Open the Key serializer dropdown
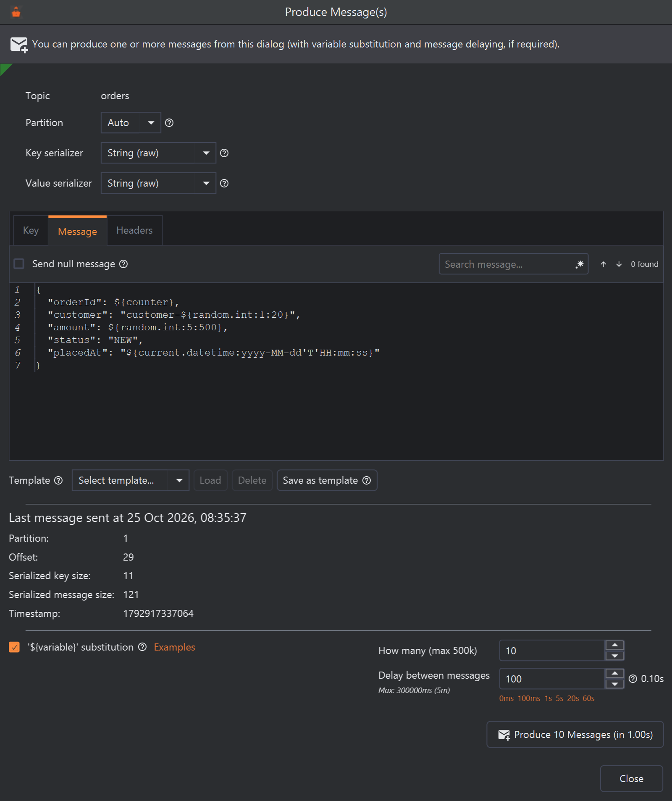 [x=158, y=153]
